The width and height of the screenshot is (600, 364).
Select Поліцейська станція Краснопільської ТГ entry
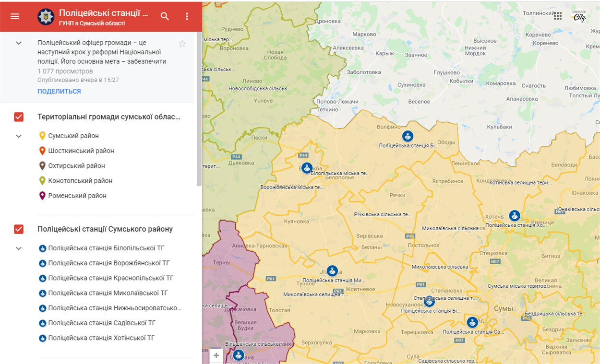tap(111, 278)
